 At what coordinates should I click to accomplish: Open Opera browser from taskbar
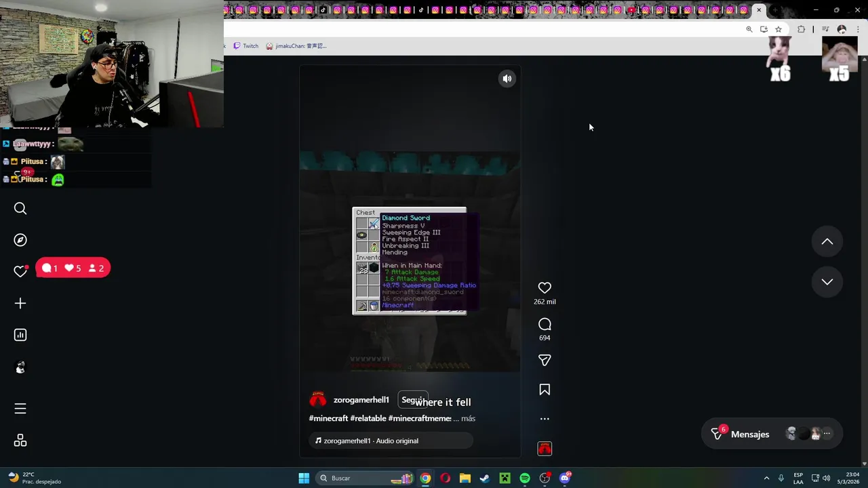tap(445, 478)
